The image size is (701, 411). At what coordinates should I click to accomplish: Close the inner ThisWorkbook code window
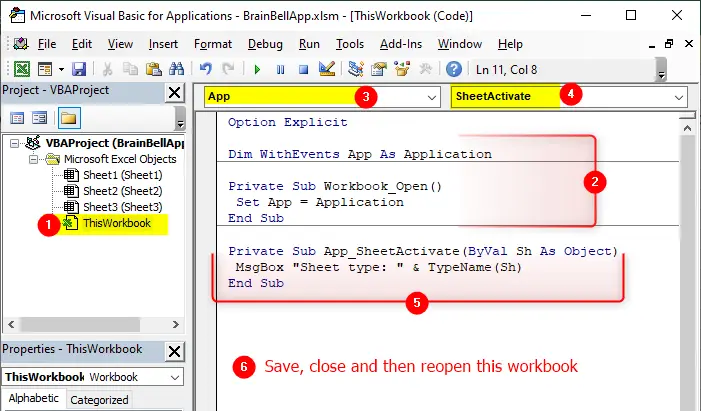pos(688,44)
